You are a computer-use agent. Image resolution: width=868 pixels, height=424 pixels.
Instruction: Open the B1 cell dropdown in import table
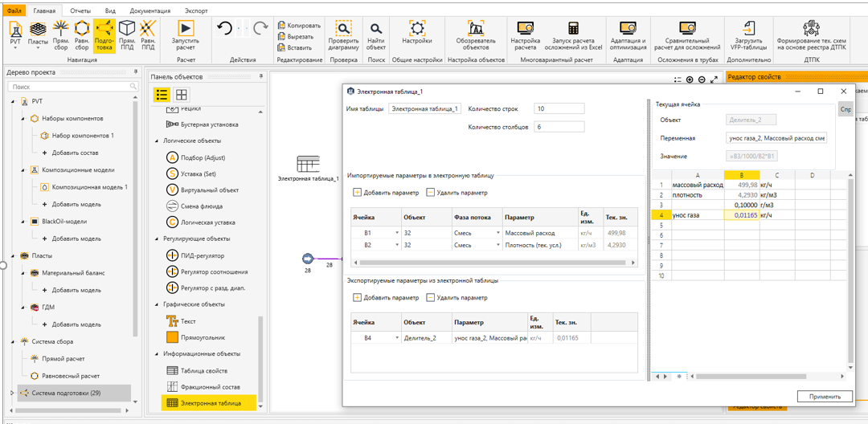point(397,234)
